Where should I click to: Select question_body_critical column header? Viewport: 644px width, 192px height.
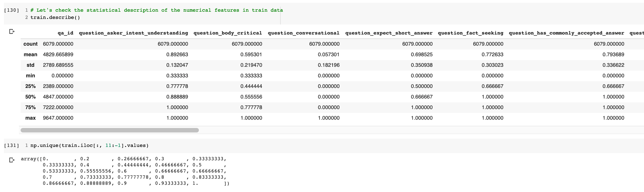point(228,33)
